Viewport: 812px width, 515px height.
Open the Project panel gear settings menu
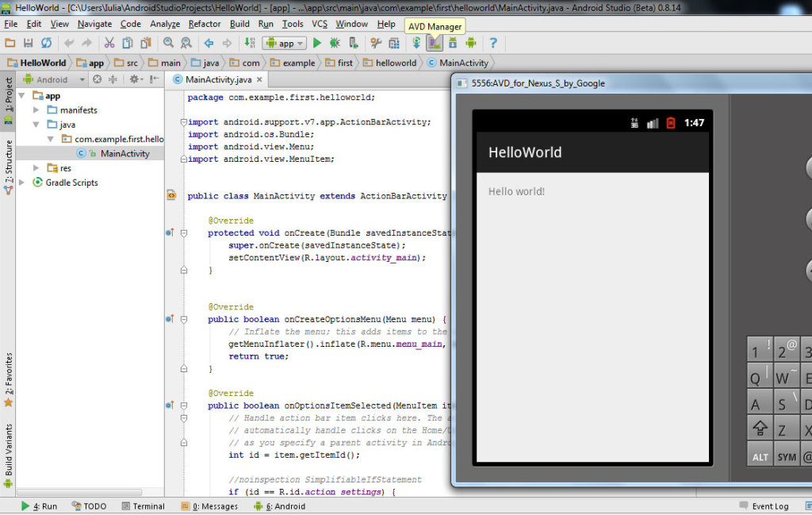136,79
